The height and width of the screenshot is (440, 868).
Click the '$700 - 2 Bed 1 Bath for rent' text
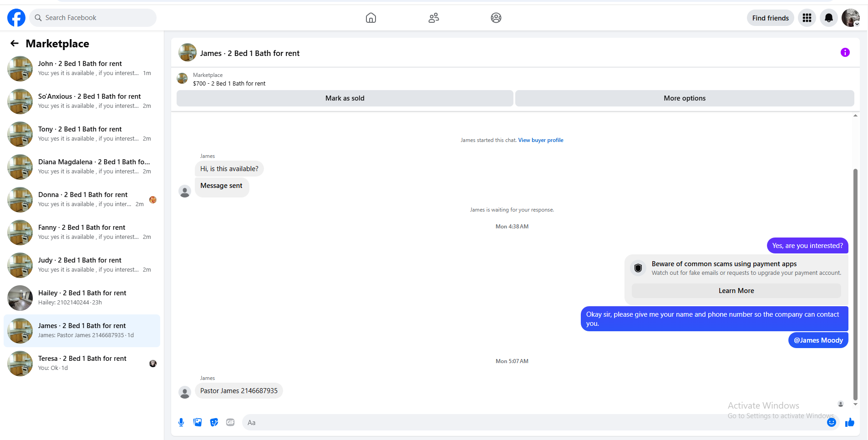229,84
